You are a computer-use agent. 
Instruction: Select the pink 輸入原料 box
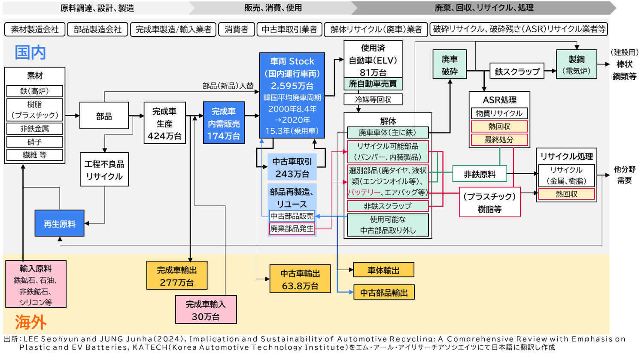(36, 284)
